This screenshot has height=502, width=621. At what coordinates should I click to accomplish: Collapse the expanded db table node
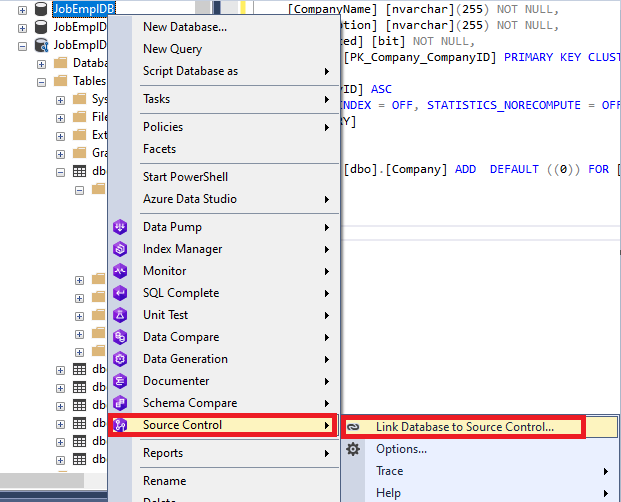point(60,173)
